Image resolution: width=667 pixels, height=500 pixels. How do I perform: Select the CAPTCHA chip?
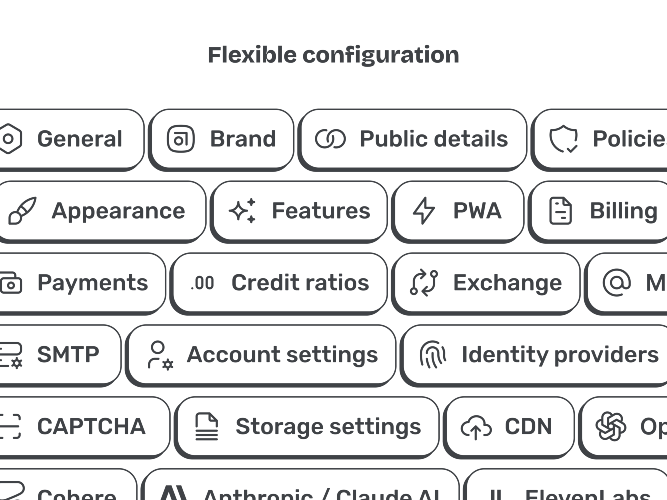coord(78,427)
